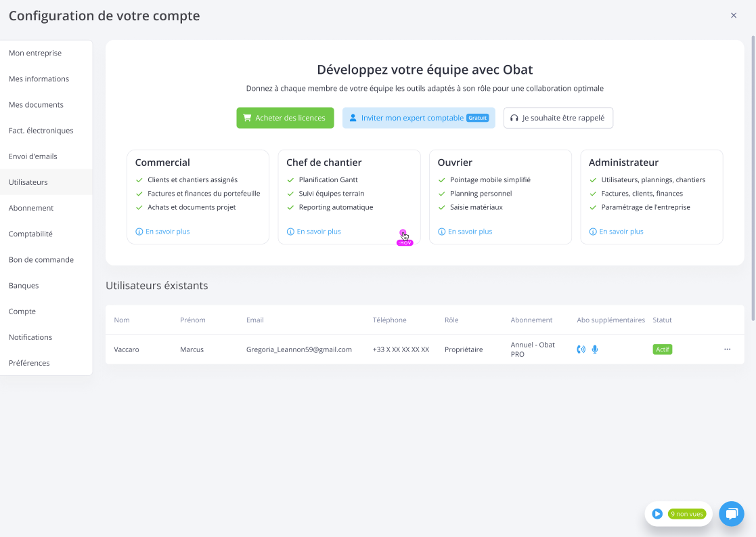Close the account configuration dialog
Image resolution: width=756 pixels, height=537 pixels.
click(733, 16)
